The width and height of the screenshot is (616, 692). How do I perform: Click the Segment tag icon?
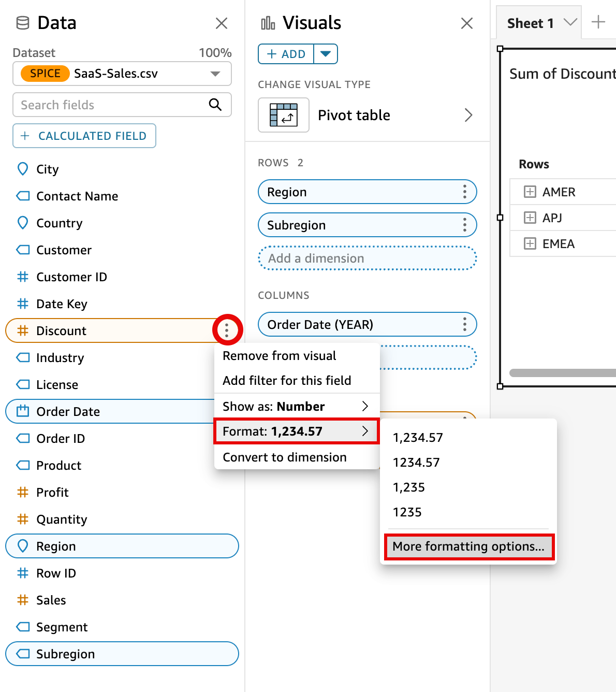coord(23,627)
